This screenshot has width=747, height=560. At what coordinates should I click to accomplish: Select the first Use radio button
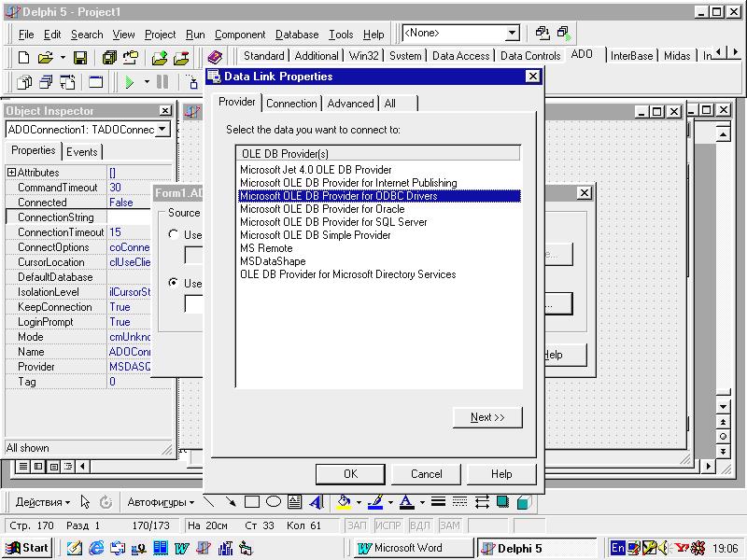coord(174,234)
